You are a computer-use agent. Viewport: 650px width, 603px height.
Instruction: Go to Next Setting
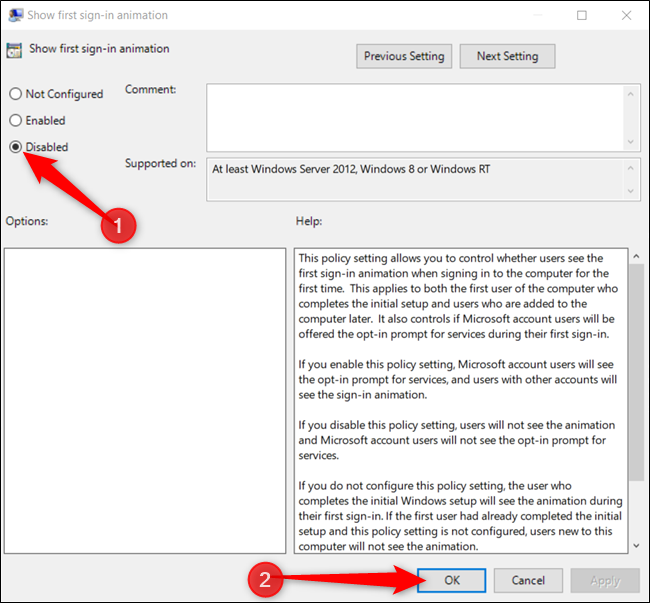point(507,56)
